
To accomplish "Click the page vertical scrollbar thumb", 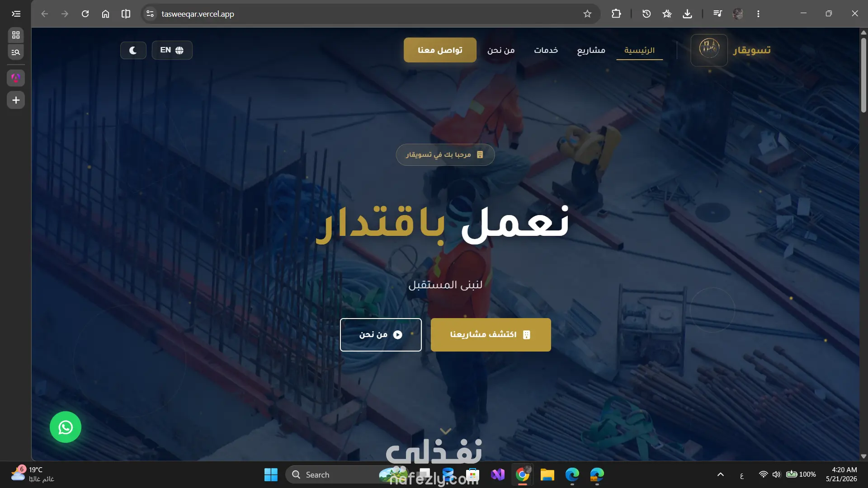I will click(863, 75).
